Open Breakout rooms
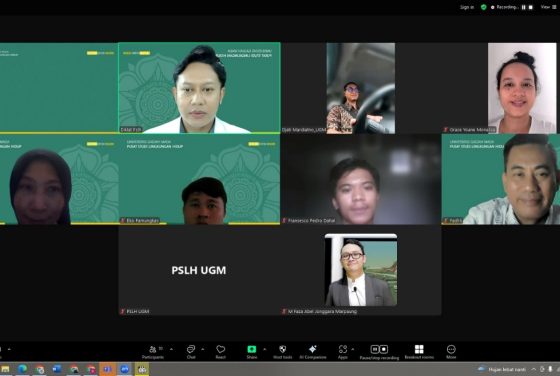The image size is (560, 376). click(x=419, y=352)
